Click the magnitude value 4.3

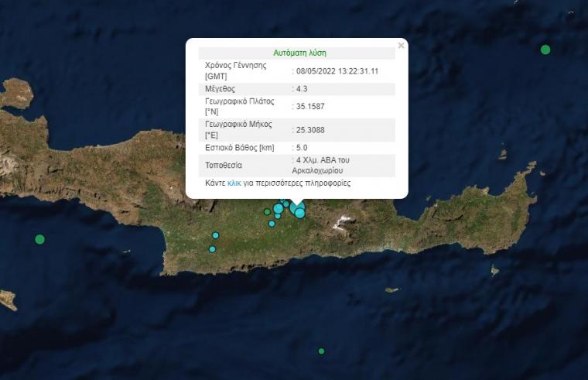(x=302, y=89)
